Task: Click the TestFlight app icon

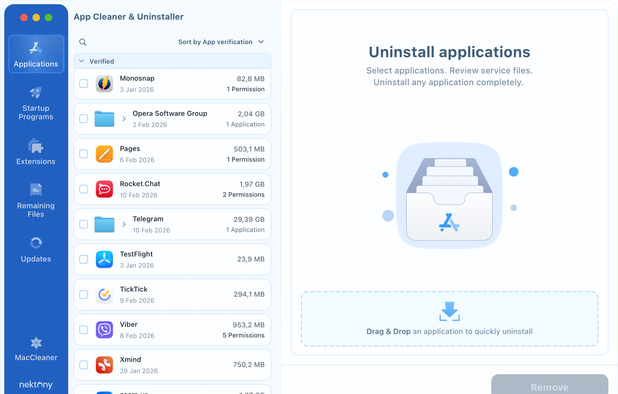Action: tap(104, 259)
